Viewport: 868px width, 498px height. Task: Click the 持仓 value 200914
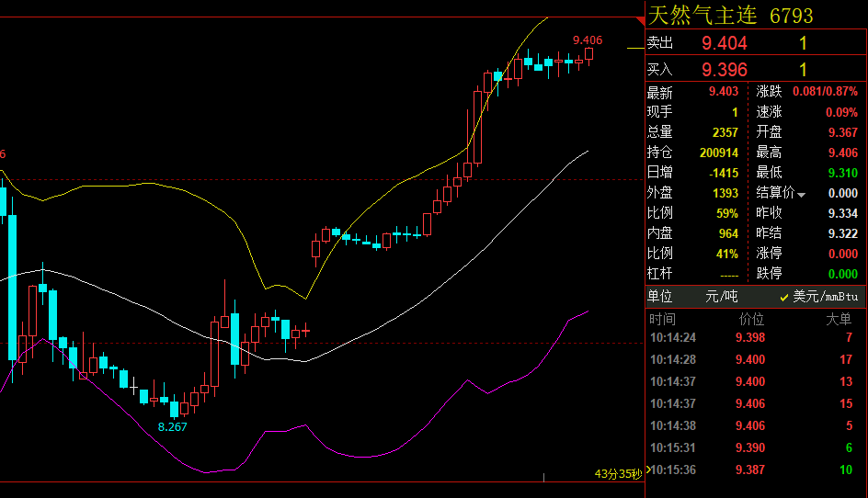click(719, 153)
